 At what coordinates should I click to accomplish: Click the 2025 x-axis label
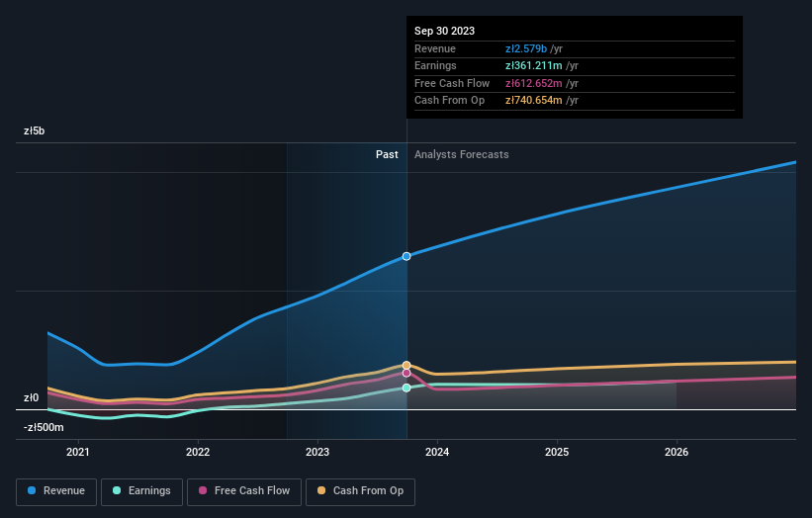coord(557,453)
